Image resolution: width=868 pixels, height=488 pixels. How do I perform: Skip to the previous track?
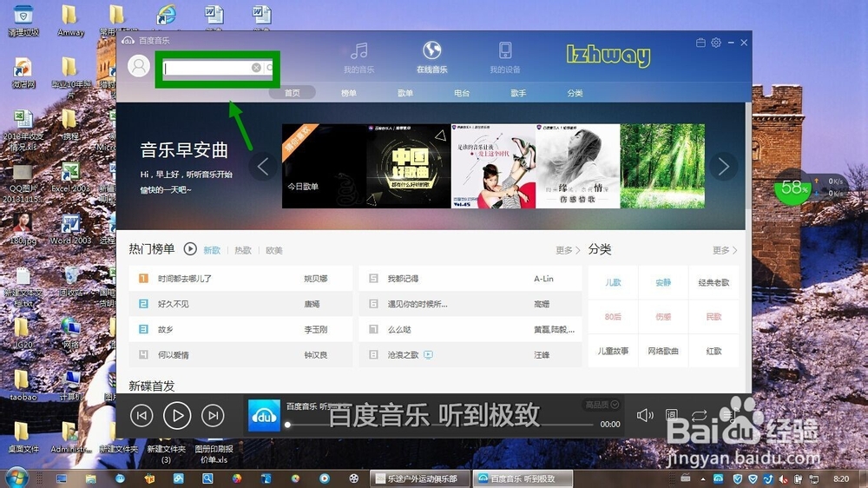141,415
